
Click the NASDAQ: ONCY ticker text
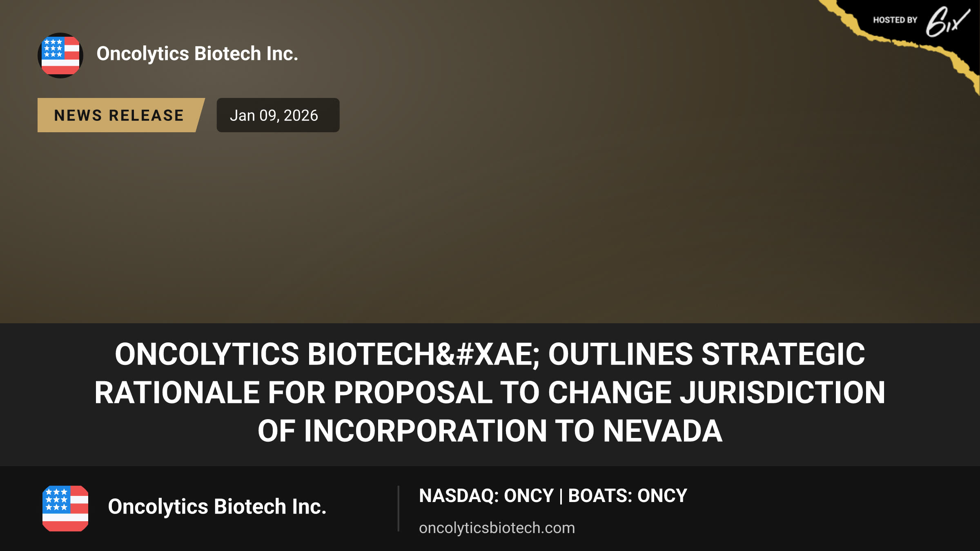[x=486, y=496]
